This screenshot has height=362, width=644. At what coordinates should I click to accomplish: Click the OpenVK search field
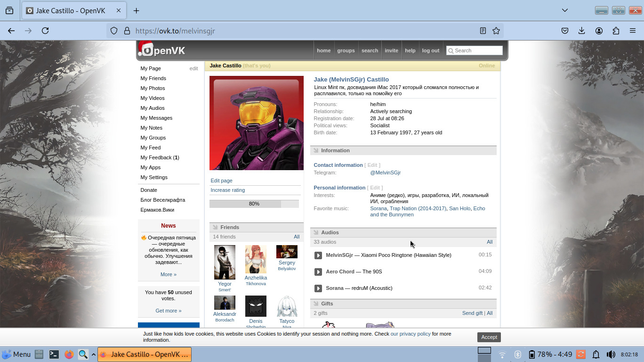click(475, 50)
